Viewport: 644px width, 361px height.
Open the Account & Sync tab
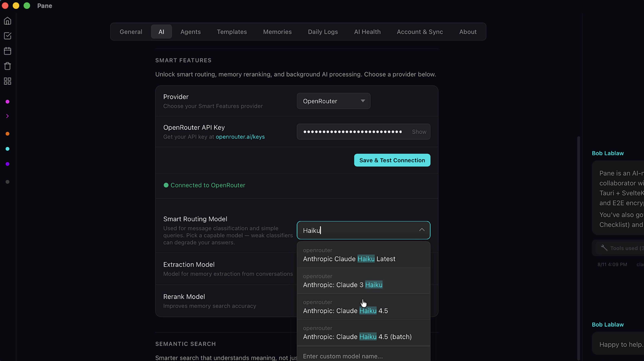[x=420, y=32]
